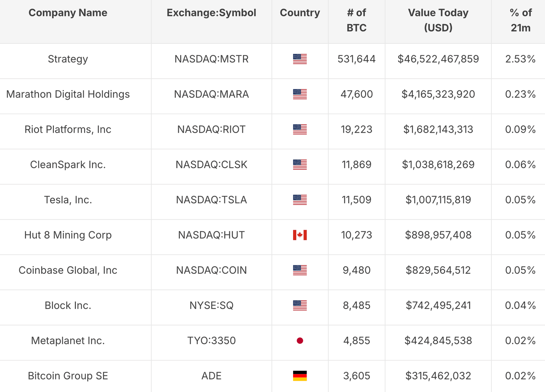This screenshot has width=545, height=392.
Task: Select the CleanSpark Inc. company name
Action: (x=68, y=165)
